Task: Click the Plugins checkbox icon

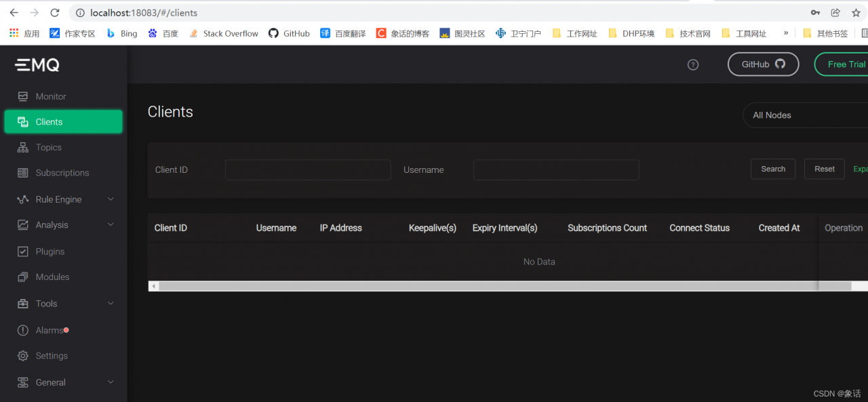Action: [x=23, y=252]
